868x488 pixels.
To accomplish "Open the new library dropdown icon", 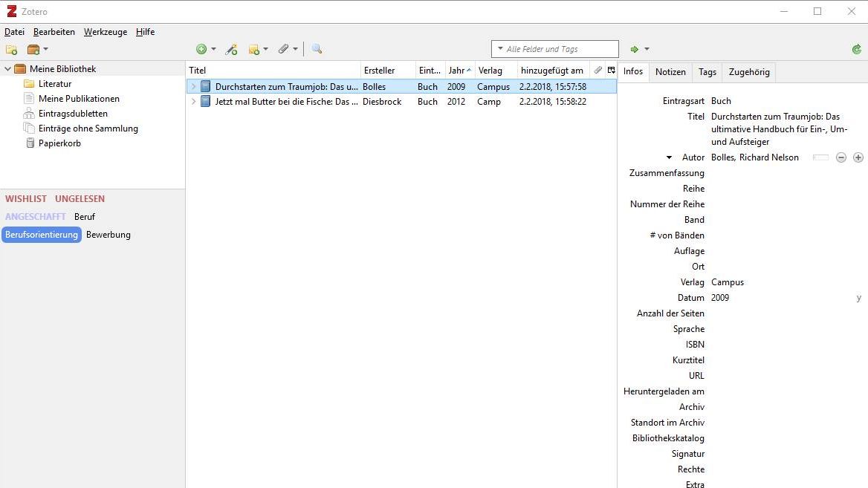I will [36, 50].
